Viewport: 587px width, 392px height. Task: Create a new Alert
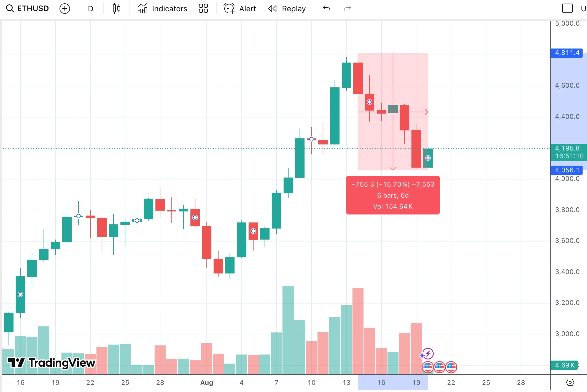tap(240, 9)
